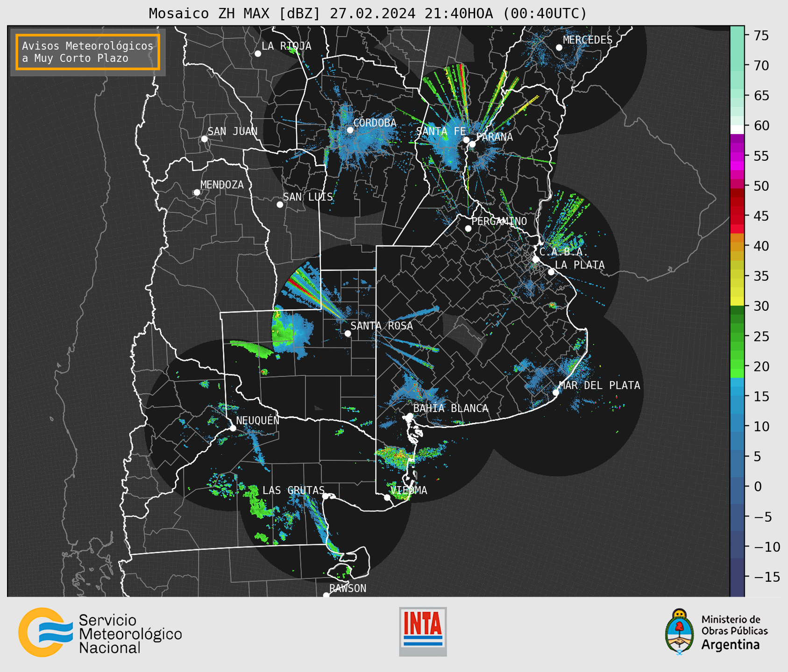Click the NEUQUÉN city label
This screenshot has width=788, height=672.
click(x=257, y=420)
